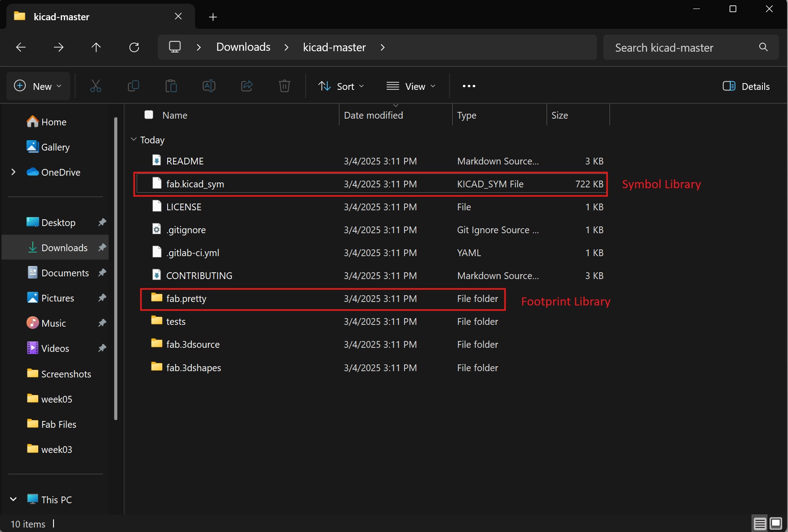Click the tests folder icon
This screenshot has height=532, width=788.
(156, 320)
